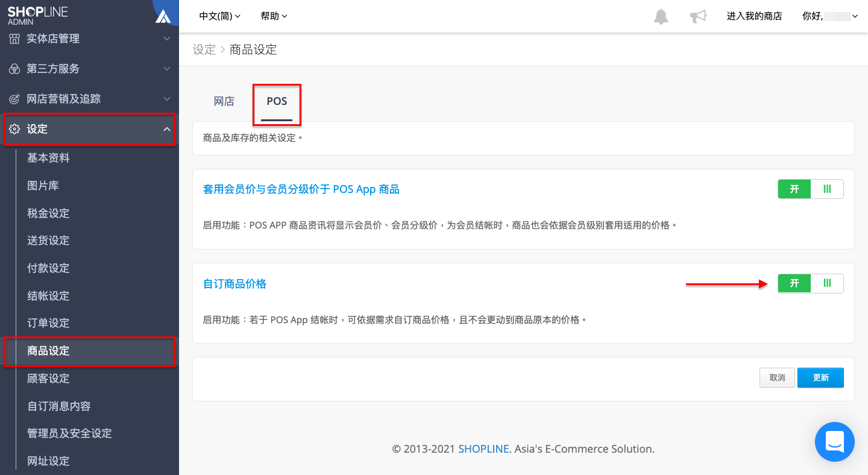Click the 商品及库存的相关设定 description text
The height and width of the screenshot is (475, 868).
pyautogui.click(x=253, y=138)
